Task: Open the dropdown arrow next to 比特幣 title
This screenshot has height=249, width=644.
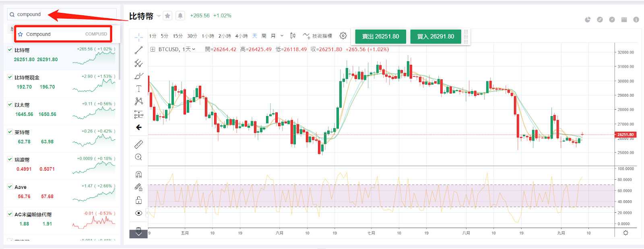Action: click(x=159, y=16)
